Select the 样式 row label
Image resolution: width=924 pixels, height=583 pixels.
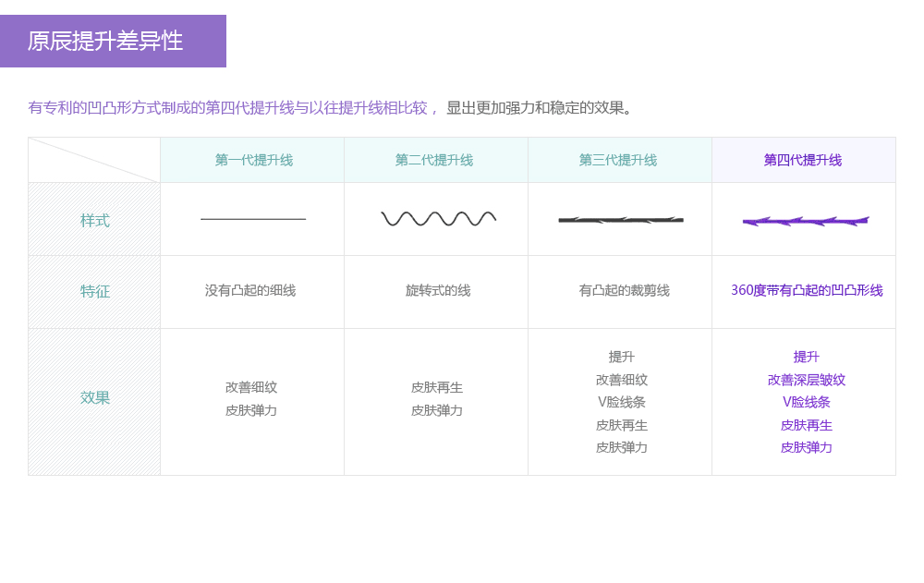pos(92,219)
